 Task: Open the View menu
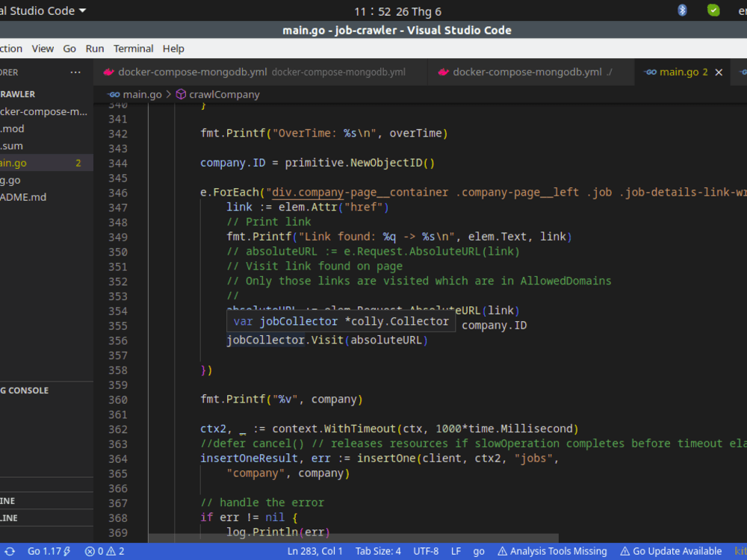coord(43,49)
